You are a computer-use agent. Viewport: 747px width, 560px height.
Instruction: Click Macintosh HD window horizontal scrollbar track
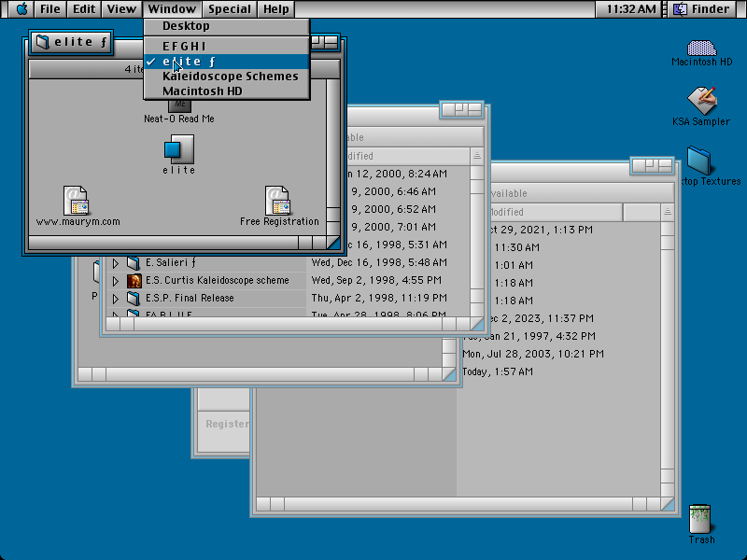coord(458,504)
